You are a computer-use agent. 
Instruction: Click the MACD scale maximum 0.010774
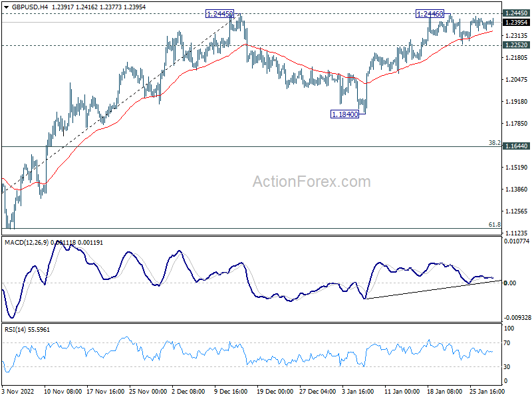pyautogui.click(x=517, y=241)
